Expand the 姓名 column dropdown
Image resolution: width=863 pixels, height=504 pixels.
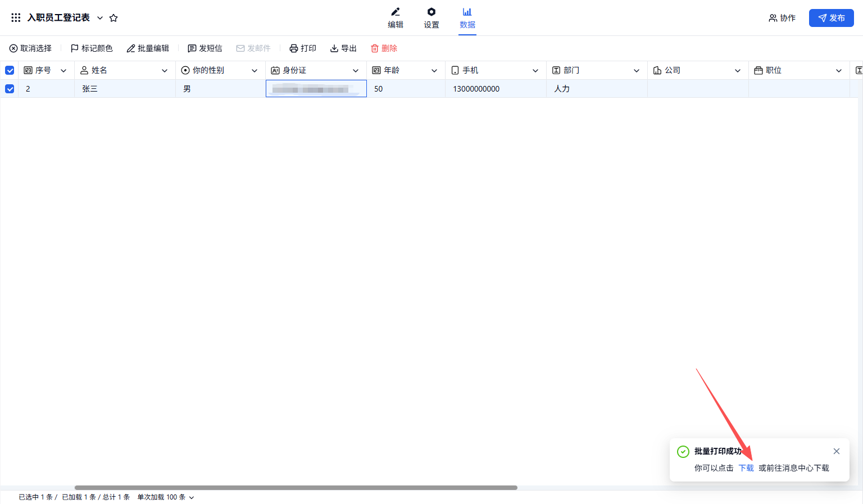[165, 71]
